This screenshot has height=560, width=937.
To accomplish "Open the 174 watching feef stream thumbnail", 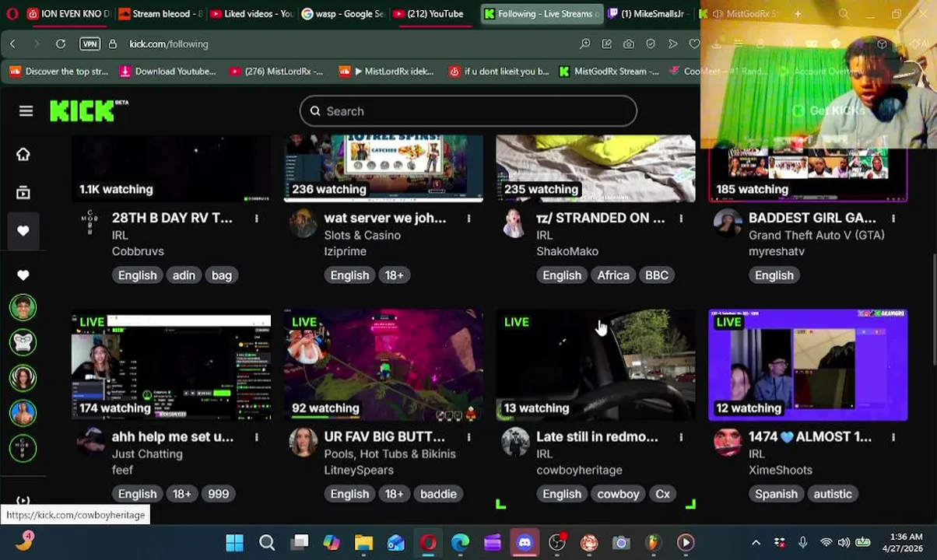I will pos(171,365).
